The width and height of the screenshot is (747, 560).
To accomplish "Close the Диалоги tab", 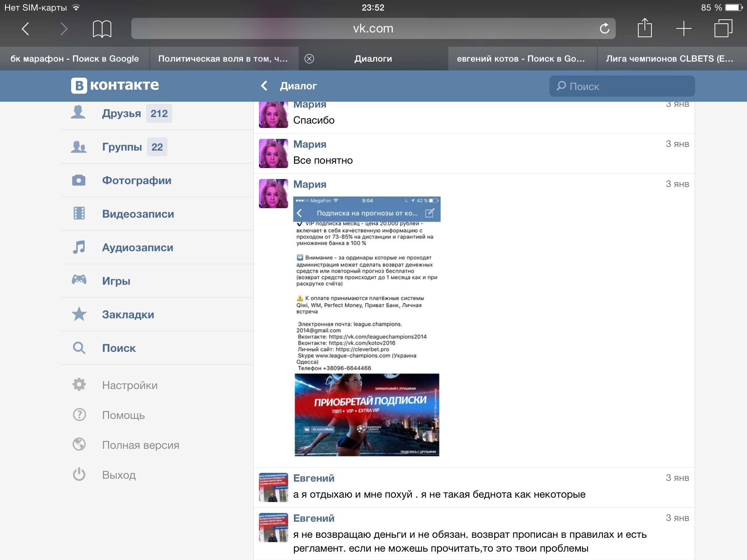I will 309,59.
